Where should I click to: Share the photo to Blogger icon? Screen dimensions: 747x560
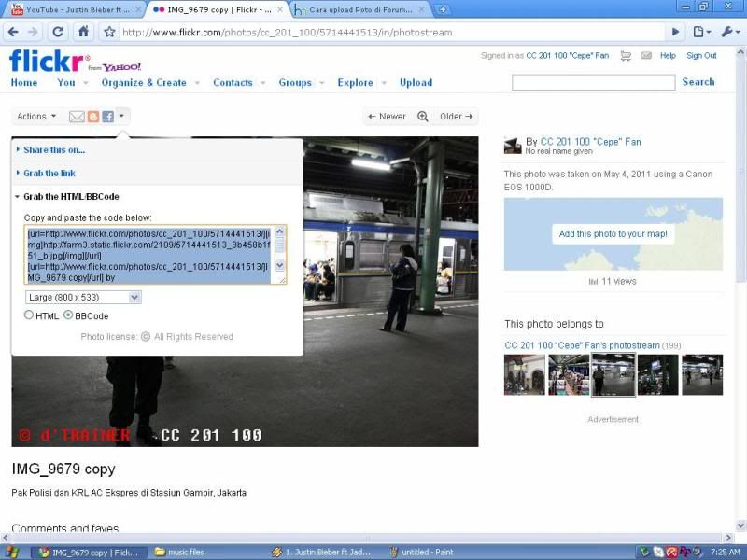coord(93,117)
